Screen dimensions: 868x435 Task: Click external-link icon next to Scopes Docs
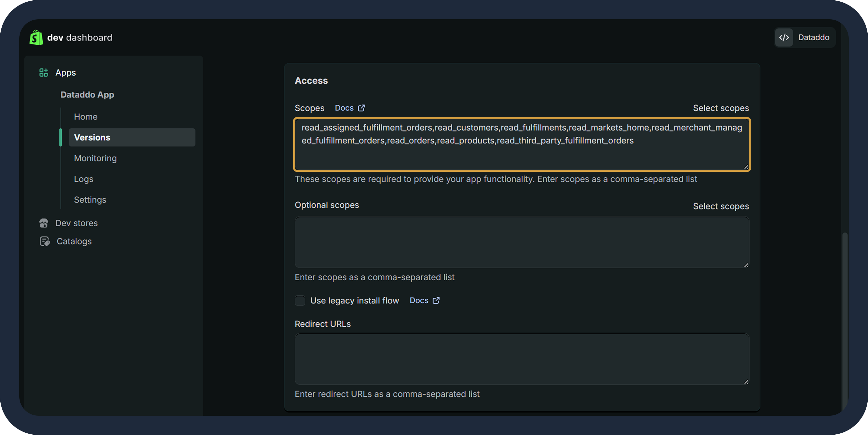[x=361, y=108]
